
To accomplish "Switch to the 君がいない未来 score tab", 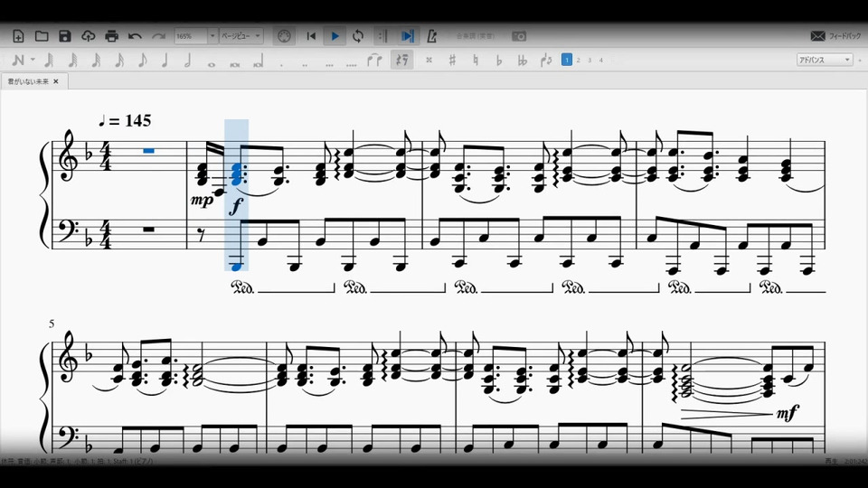I will (28, 81).
